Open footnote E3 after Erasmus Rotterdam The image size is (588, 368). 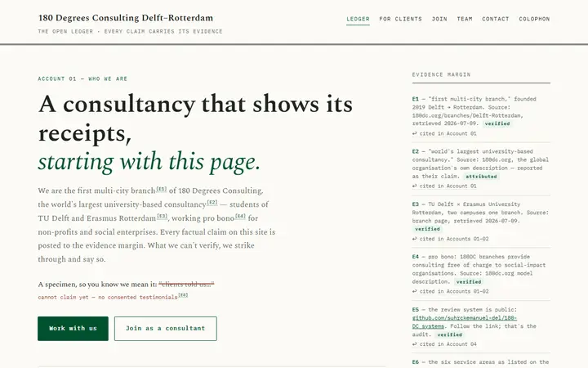pos(162,216)
